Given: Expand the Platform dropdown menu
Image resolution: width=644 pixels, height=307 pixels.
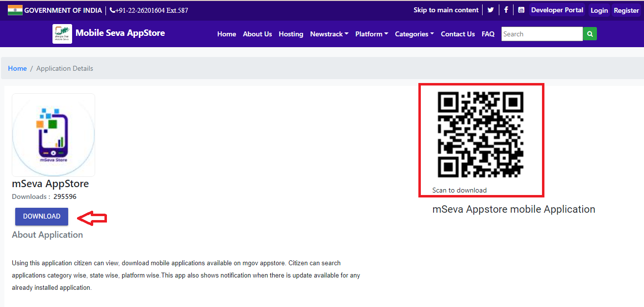Looking at the screenshot, I should click(x=372, y=34).
